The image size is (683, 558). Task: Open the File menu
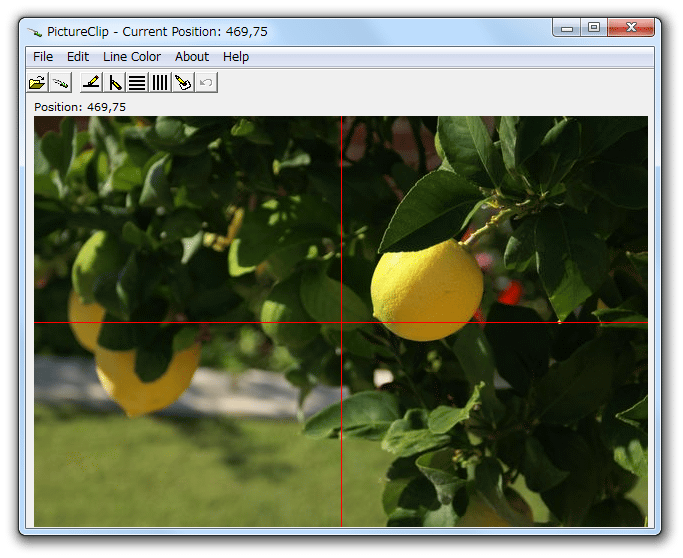pyautogui.click(x=43, y=57)
